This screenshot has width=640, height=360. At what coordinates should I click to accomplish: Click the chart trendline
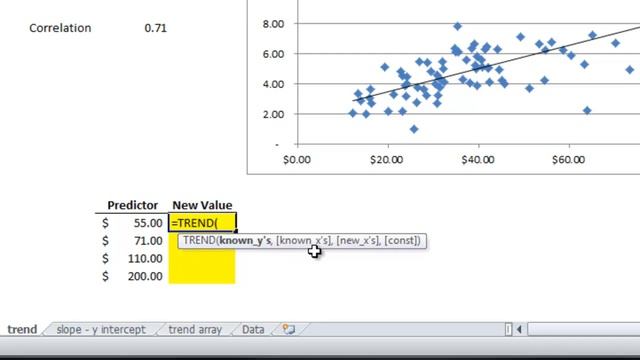pos(496,63)
